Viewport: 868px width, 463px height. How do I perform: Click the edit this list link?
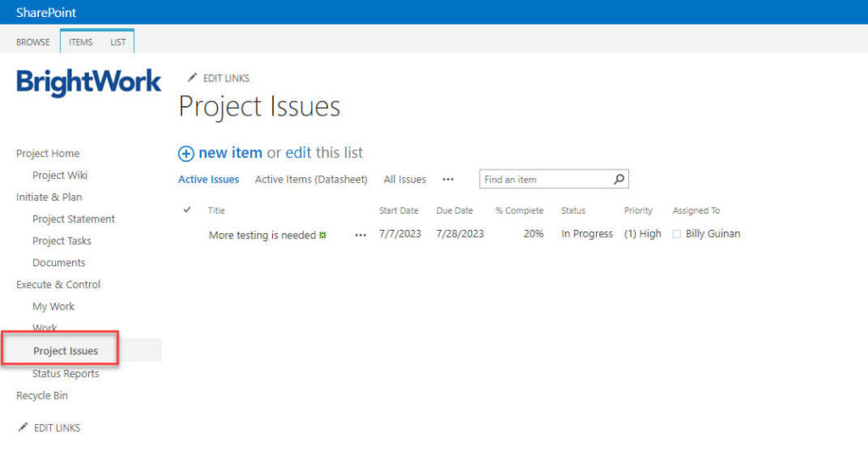298,153
